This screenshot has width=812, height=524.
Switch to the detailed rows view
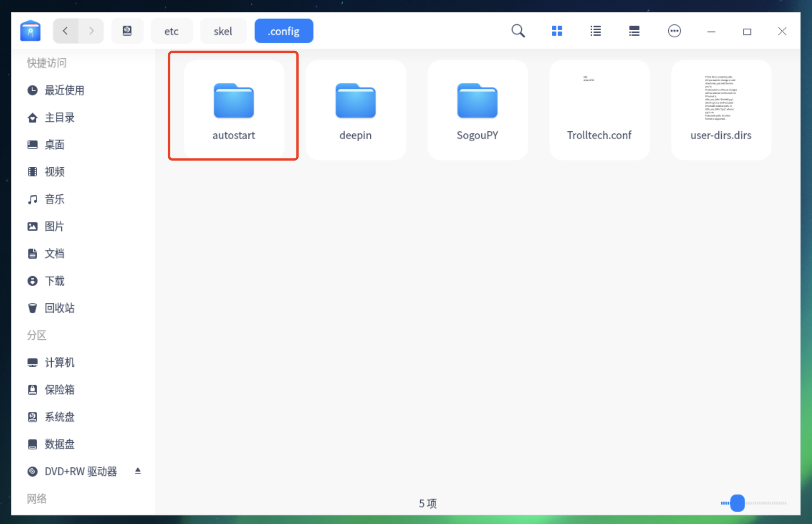point(634,31)
